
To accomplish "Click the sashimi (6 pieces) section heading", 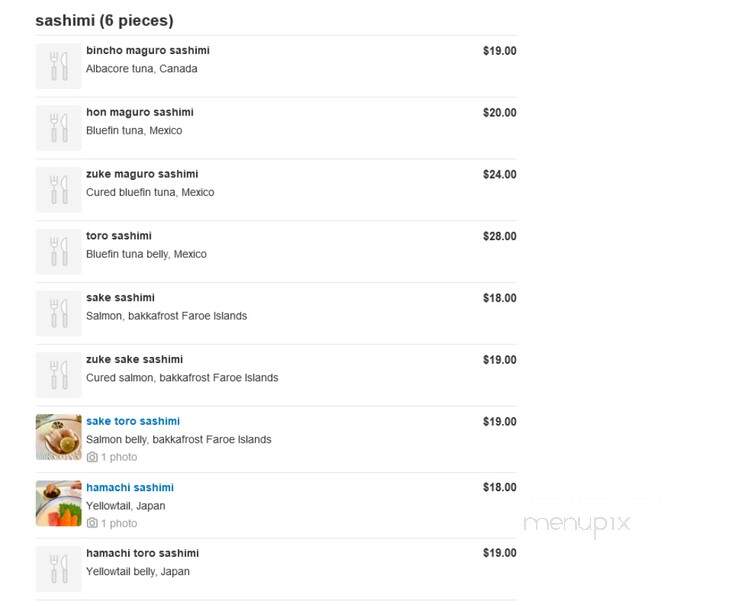I will (x=104, y=20).
